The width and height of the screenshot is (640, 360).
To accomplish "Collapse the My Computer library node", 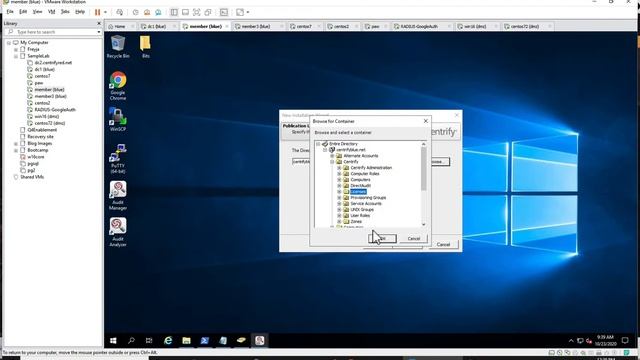I will (x=9, y=42).
